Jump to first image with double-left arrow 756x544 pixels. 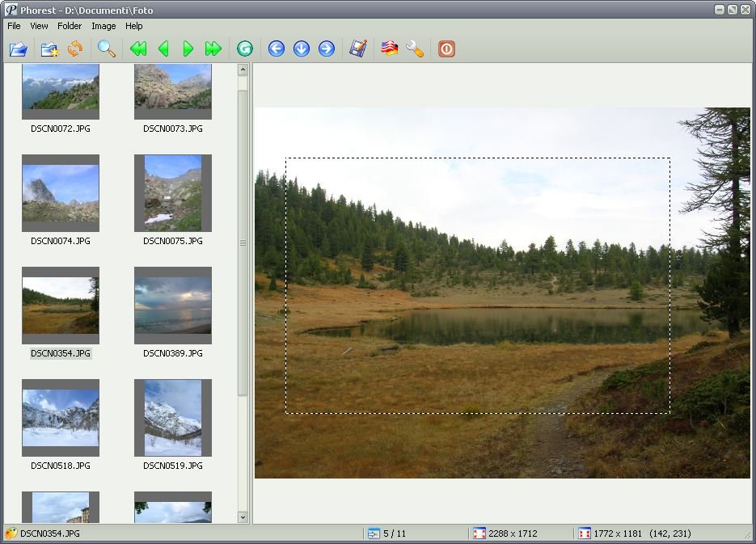pyautogui.click(x=138, y=49)
